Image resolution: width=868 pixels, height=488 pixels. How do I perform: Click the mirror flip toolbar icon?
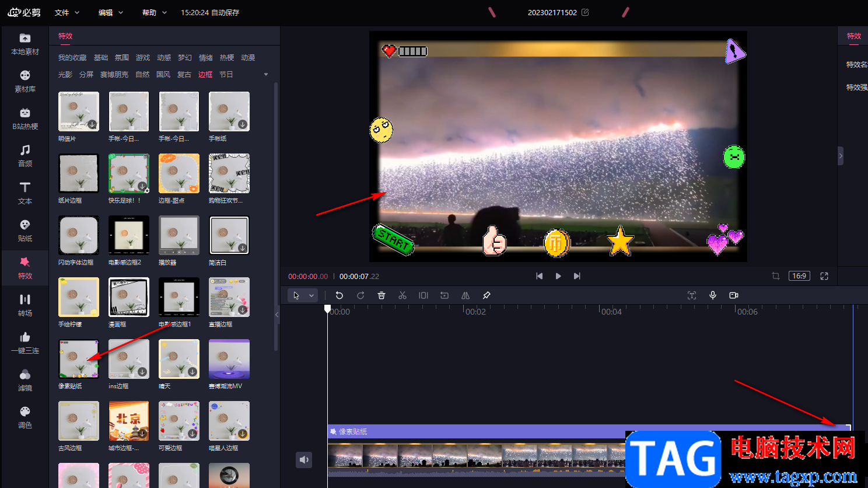(466, 295)
